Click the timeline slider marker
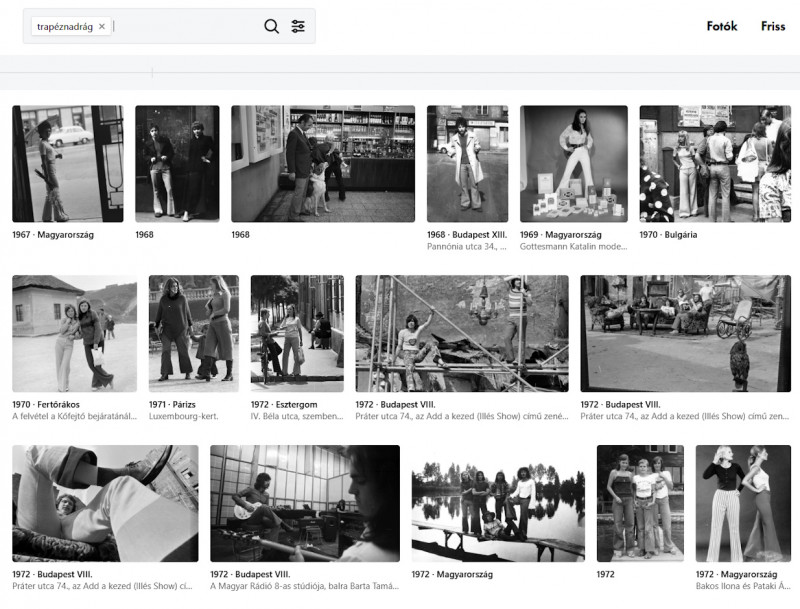 (x=152, y=73)
